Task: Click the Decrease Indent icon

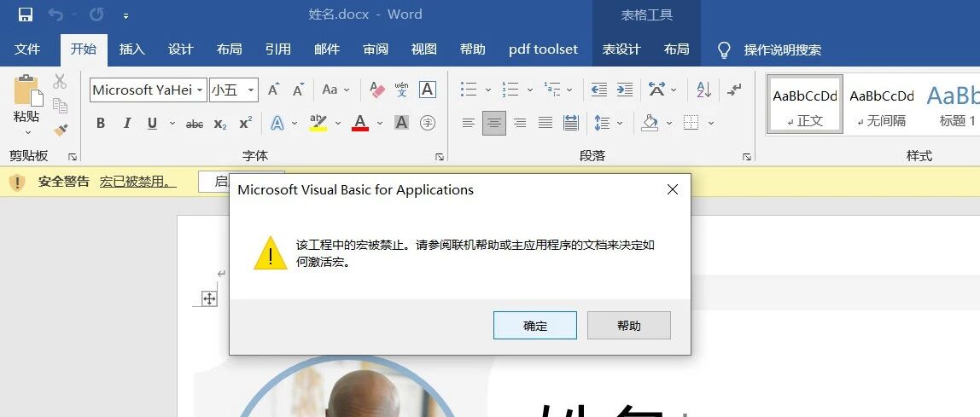Action: click(x=598, y=90)
